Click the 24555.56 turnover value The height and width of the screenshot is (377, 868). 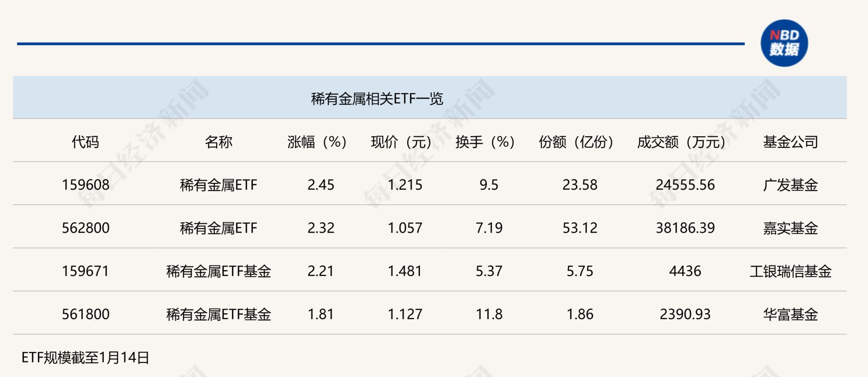click(x=685, y=185)
